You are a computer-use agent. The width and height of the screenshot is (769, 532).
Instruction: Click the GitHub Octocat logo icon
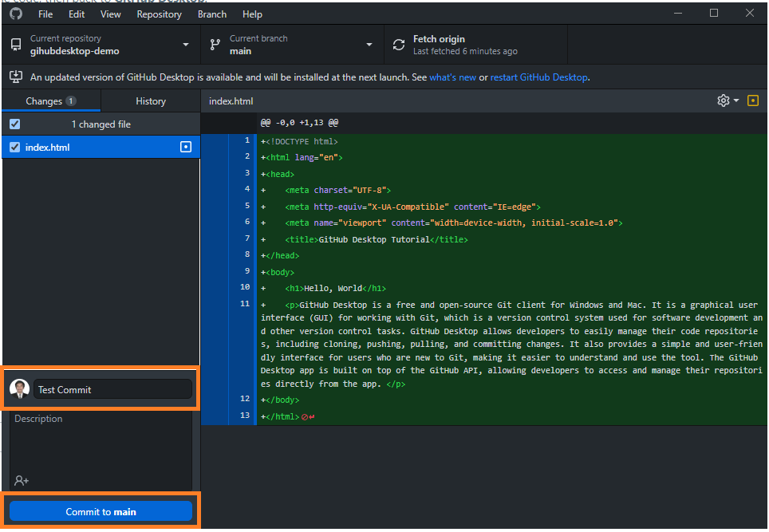[x=16, y=14]
